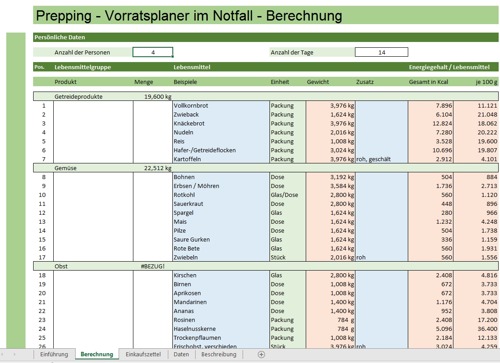This screenshot has width=500, height=363.
Task: Click the Obst group header
Action: coord(61,266)
